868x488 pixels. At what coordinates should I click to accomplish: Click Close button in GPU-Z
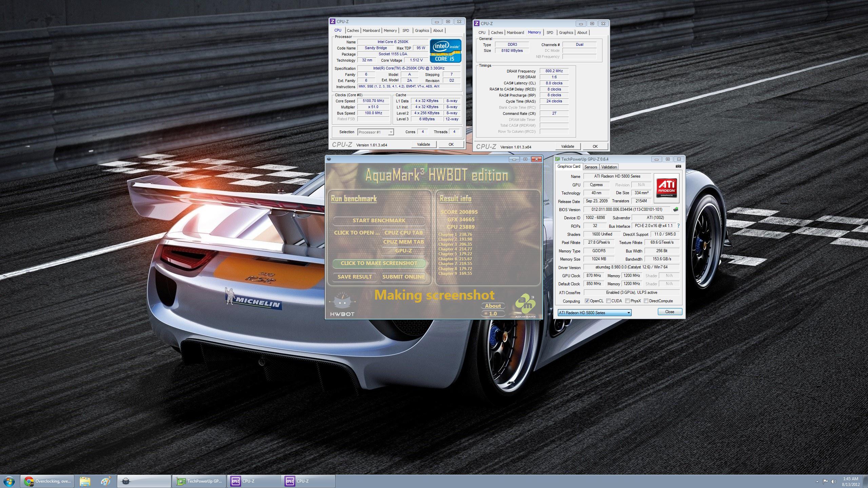(670, 312)
